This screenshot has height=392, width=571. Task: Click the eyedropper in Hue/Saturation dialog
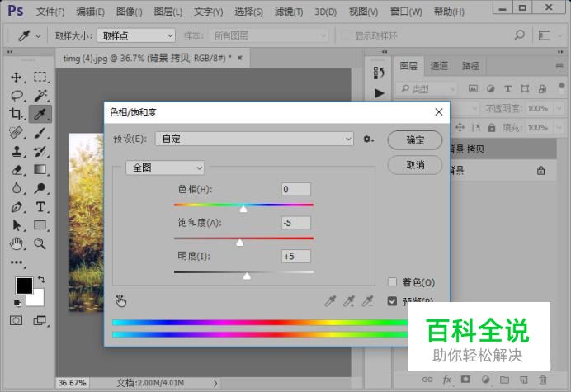pos(330,301)
